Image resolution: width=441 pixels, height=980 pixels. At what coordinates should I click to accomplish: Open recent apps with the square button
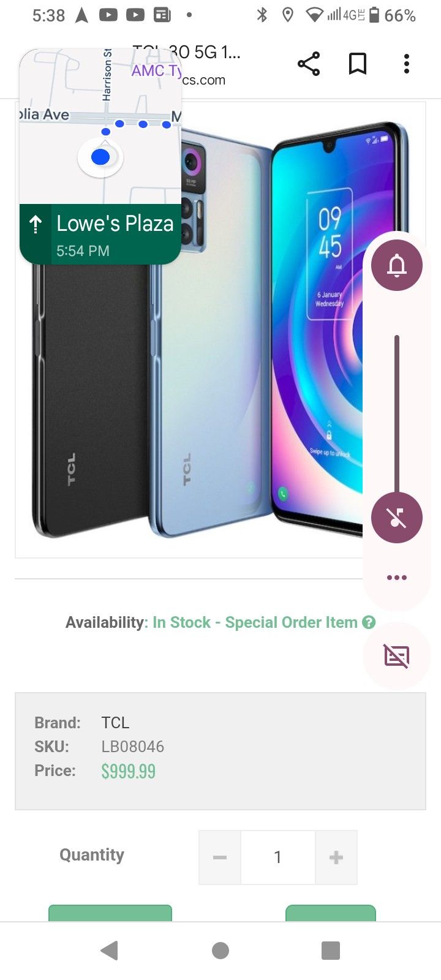[331, 951]
